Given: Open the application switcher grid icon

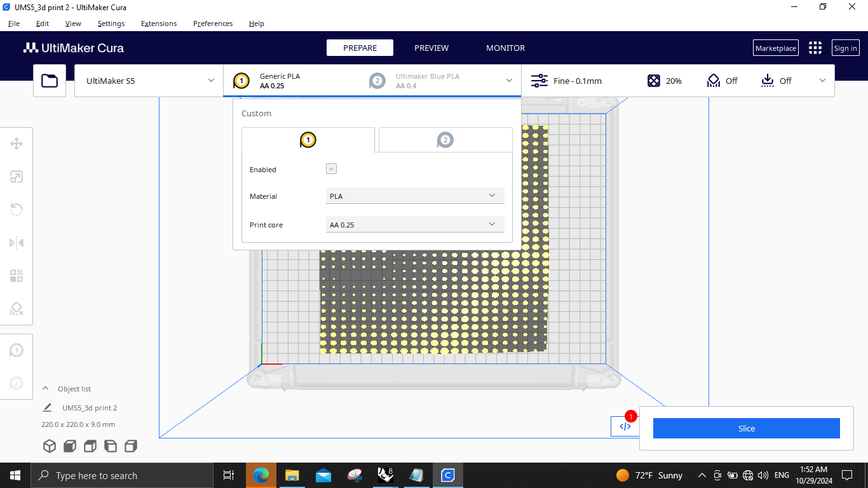Looking at the screenshot, I should 815,48.
